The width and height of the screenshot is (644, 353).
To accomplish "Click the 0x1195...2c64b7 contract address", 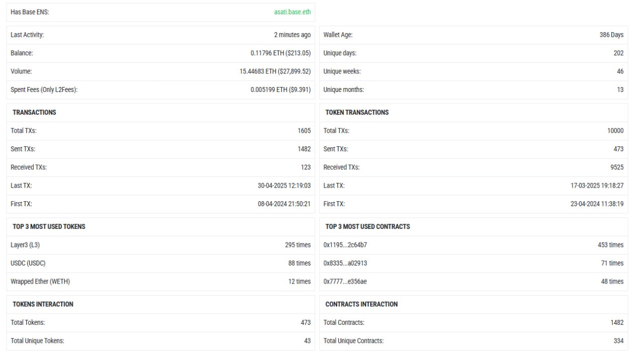I will point(345,245).
